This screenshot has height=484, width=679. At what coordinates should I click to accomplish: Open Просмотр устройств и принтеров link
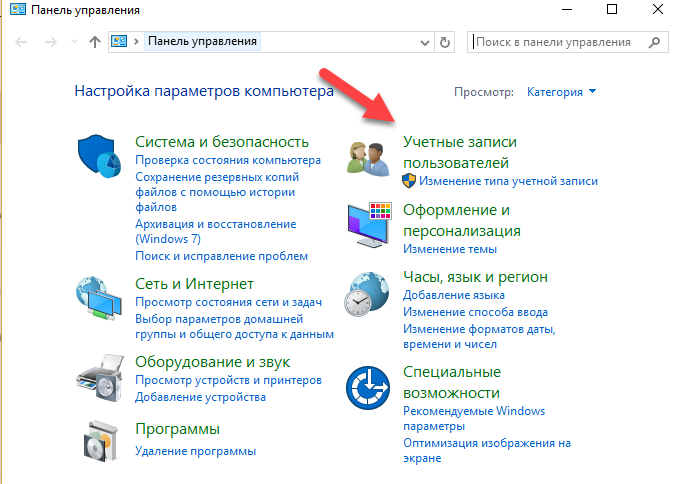(228, 381)
